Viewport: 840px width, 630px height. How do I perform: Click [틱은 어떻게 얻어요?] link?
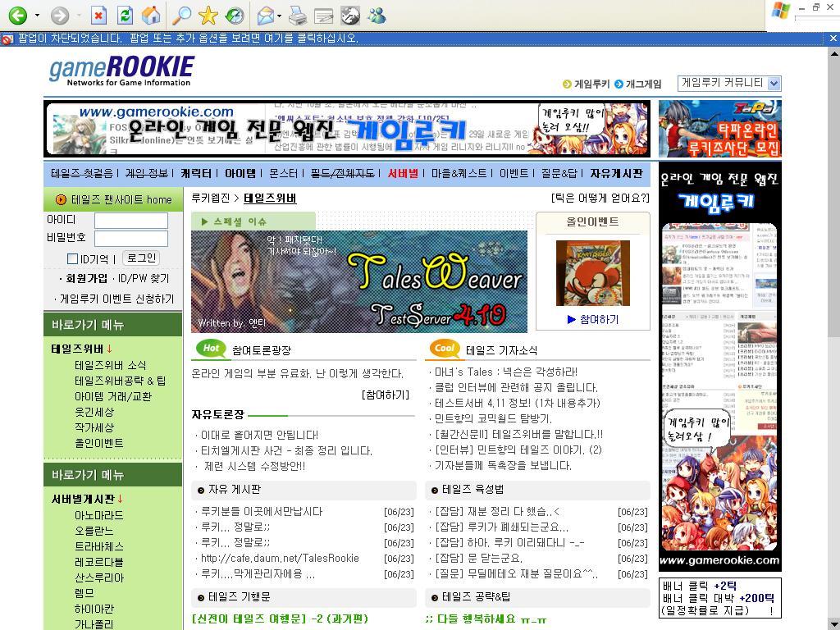coord(600,199)
